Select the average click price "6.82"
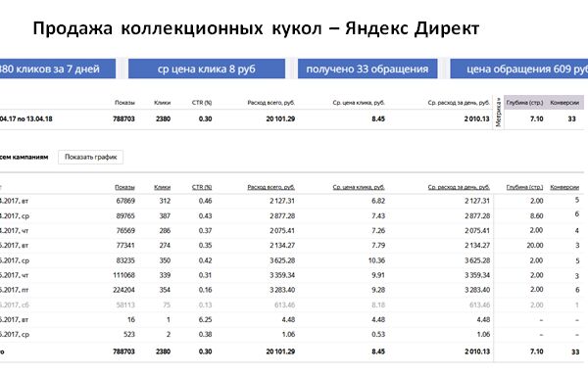This screenshot has width=588, height=375. (x=378, y=201)
